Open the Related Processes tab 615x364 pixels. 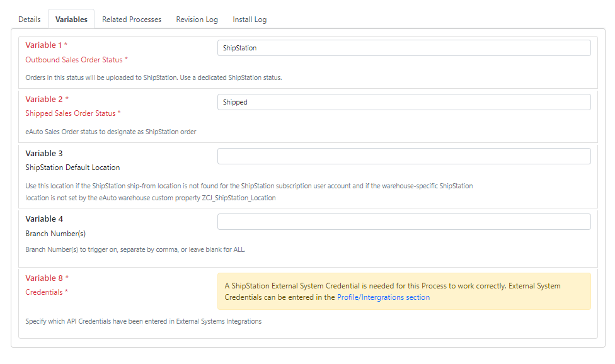132,19
